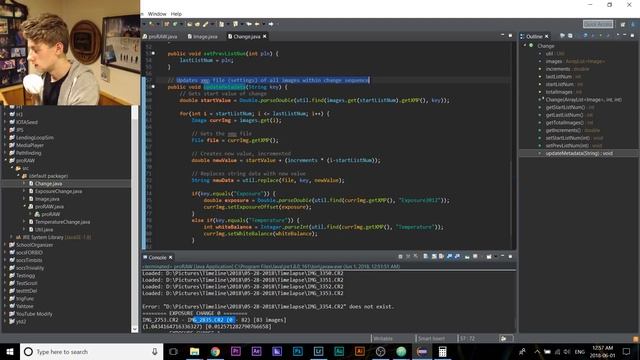The width and height of the screenshot is (640, 360).
Task: Close the Change.java editor tab
Action: (x=264, y=36)
